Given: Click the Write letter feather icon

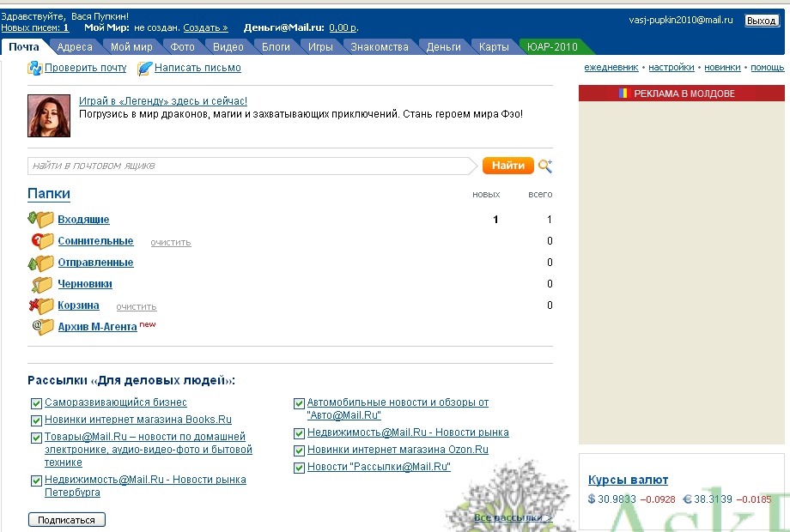Looking at the screenshot, I should tap(144, 69).
